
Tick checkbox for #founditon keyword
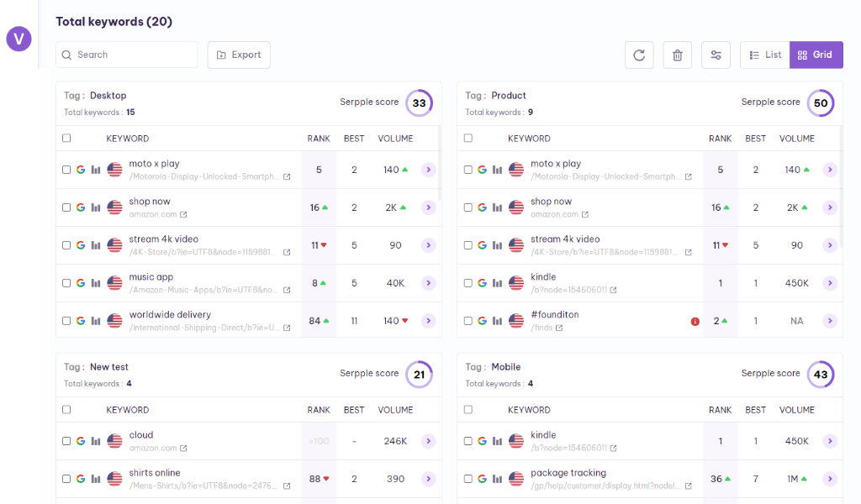click(x=467, y=321)
